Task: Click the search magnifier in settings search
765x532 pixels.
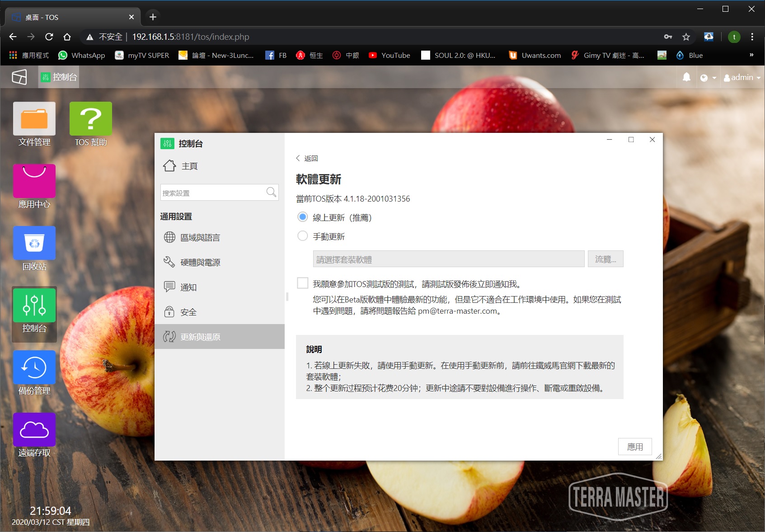Action: (x=271, y=192)
